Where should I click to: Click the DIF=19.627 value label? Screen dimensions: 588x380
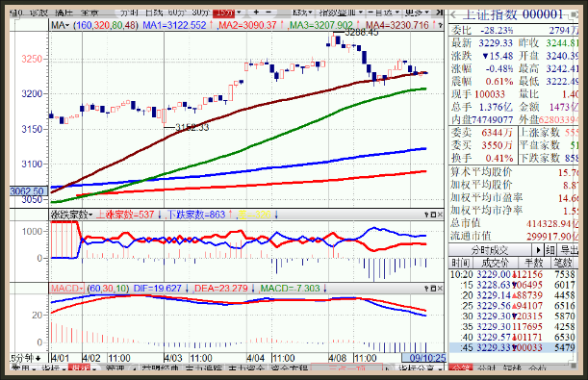[158, 289]
